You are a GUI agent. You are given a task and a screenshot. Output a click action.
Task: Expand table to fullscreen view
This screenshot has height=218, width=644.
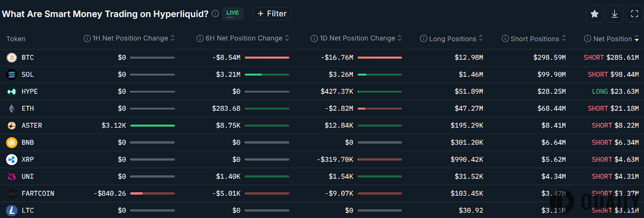click(634, 14)
